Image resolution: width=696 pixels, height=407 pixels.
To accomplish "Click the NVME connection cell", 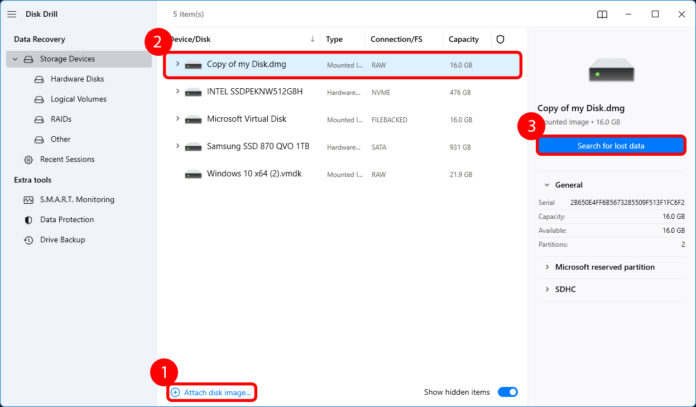I will pyautogui.click(x=381, y=92).
